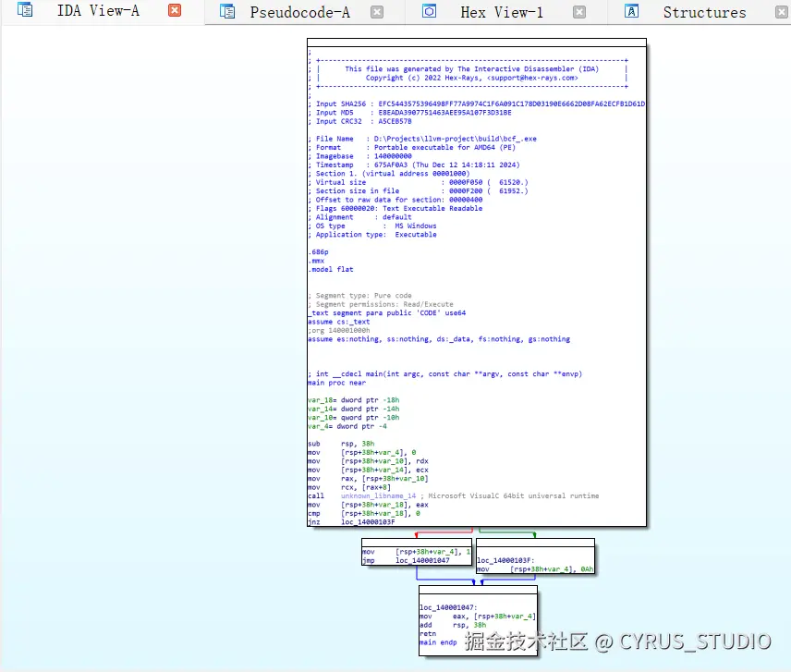Click the '_text segment para public' line
Viewport: 791px width, 672px height.
387,313
